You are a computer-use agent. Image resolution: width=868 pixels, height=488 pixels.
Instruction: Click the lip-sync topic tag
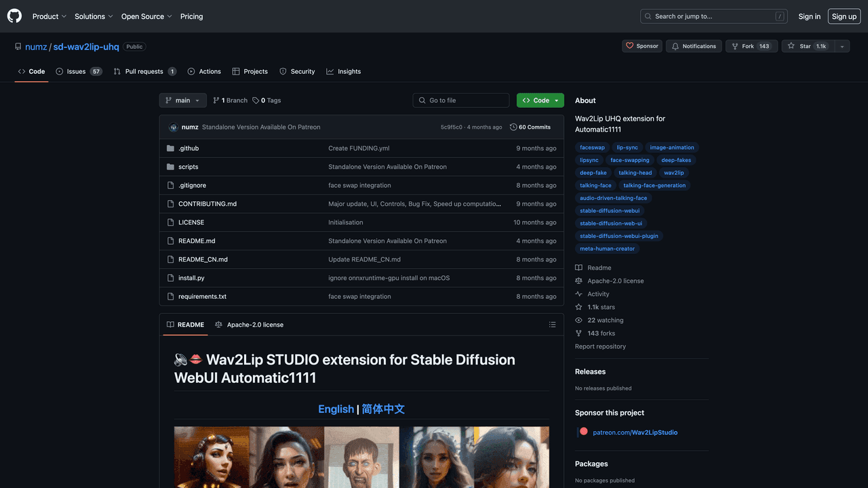coord(627,147)
